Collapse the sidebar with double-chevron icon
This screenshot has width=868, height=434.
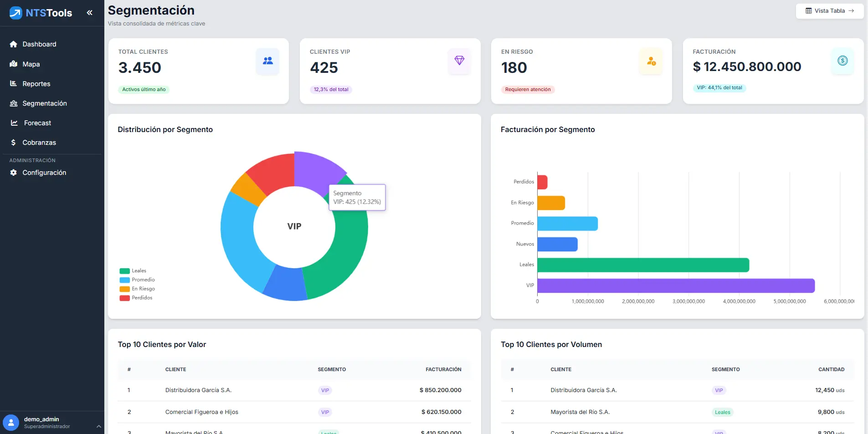(x=89, y=13)
